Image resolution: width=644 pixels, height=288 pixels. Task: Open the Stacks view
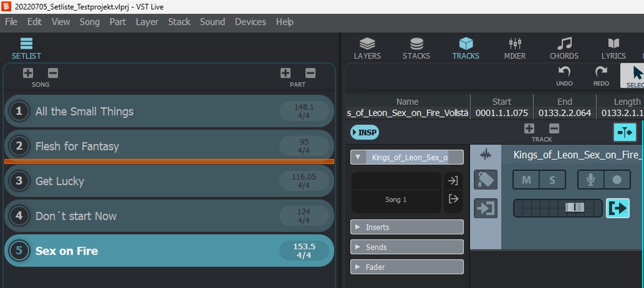coord(416,48)
